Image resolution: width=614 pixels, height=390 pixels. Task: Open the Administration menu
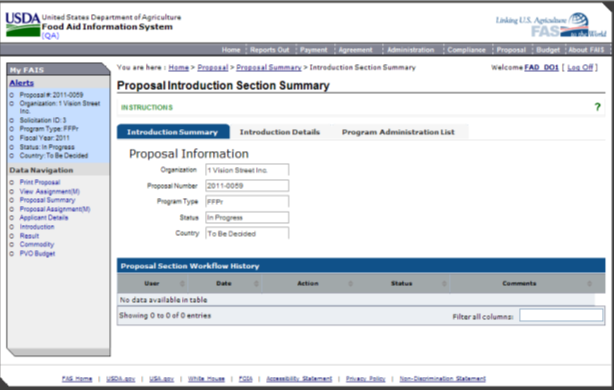[411, 50]
